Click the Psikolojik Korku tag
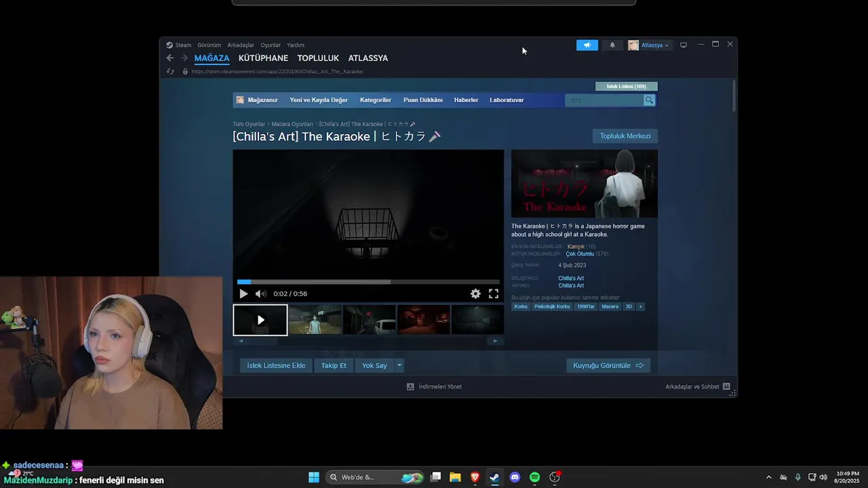The width and height of the screenshot is (868, 488). (552, 306)
